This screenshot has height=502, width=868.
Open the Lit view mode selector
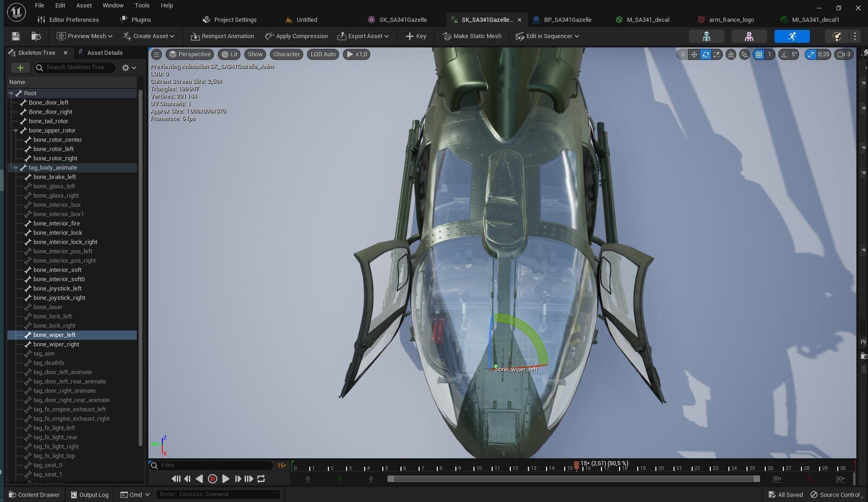229,54
